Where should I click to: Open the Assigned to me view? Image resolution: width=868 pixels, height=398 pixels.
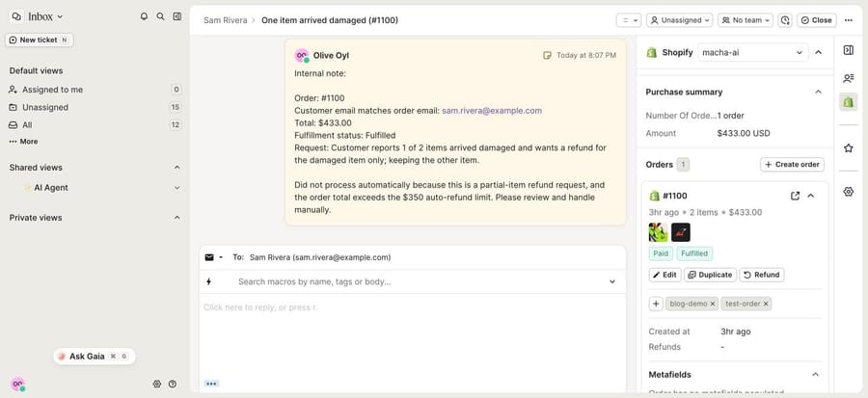coord(95,90)
